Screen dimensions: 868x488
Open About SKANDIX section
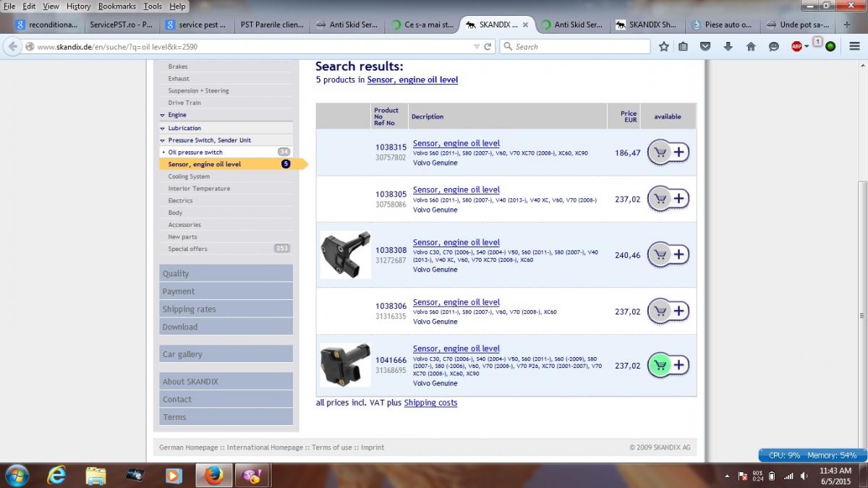[226, 381]
